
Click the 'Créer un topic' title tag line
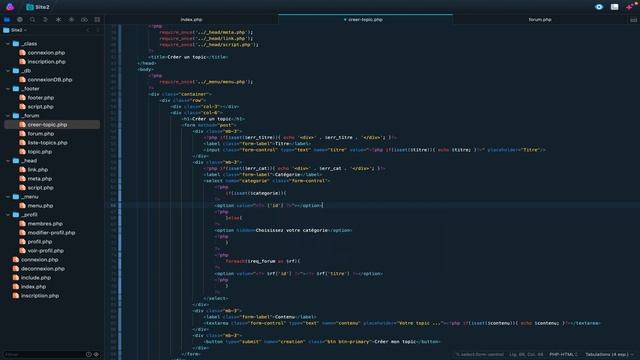pyautogui.click(x=188, y=57)
